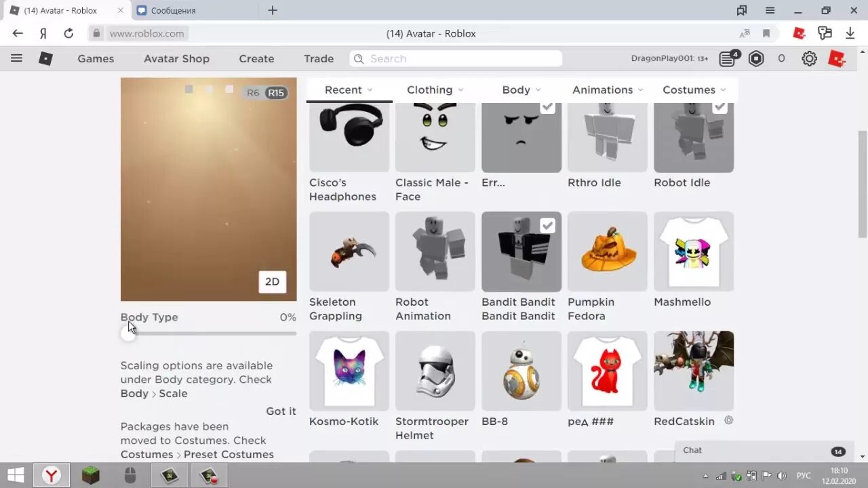The width and height of the screenshot is (868, 488).
Task: Click the Roblox logo home icon
Action: click(45, 59)
